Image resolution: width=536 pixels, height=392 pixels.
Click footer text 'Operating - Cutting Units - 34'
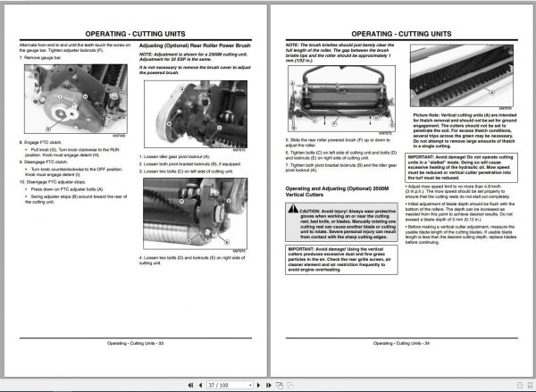401,343
